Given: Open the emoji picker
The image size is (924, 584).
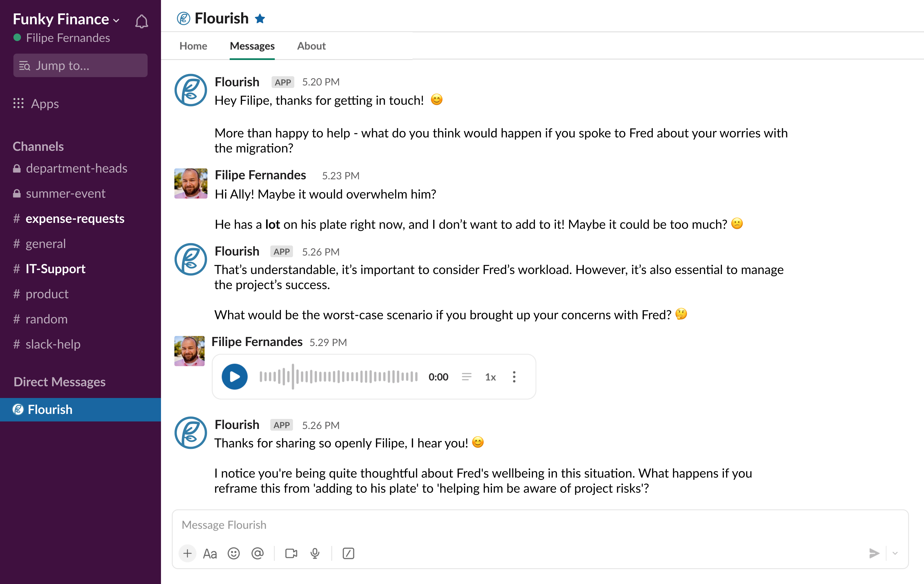Looking at the screenshot, I should coord(233,553).
